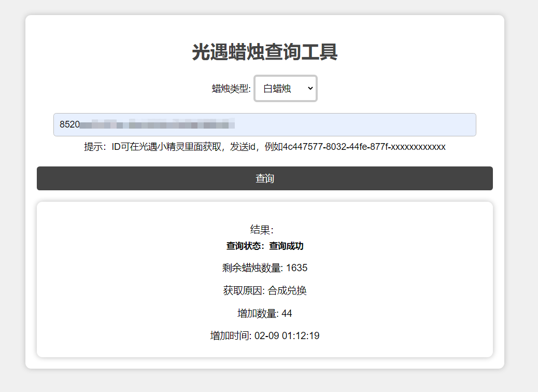Click the ID input field starting with 8520
Screen dimensions: 538x392
point(264,124)
